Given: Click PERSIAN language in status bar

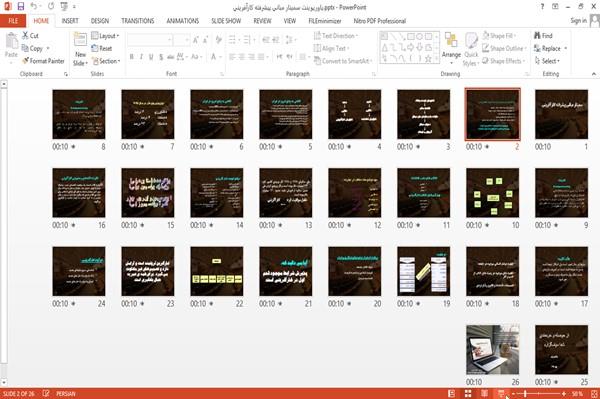Looking at the screenshot, I should [x=66, y=393].
